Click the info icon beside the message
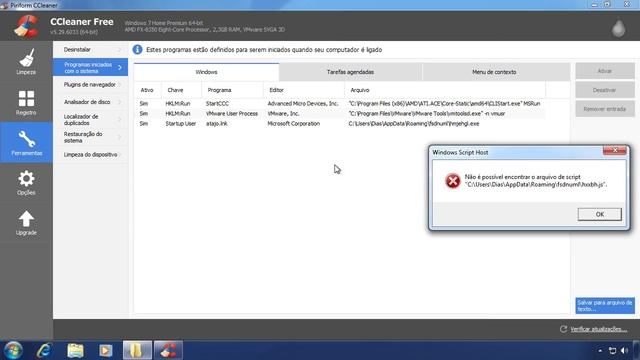The image size is (640, 360). point(138,49)
